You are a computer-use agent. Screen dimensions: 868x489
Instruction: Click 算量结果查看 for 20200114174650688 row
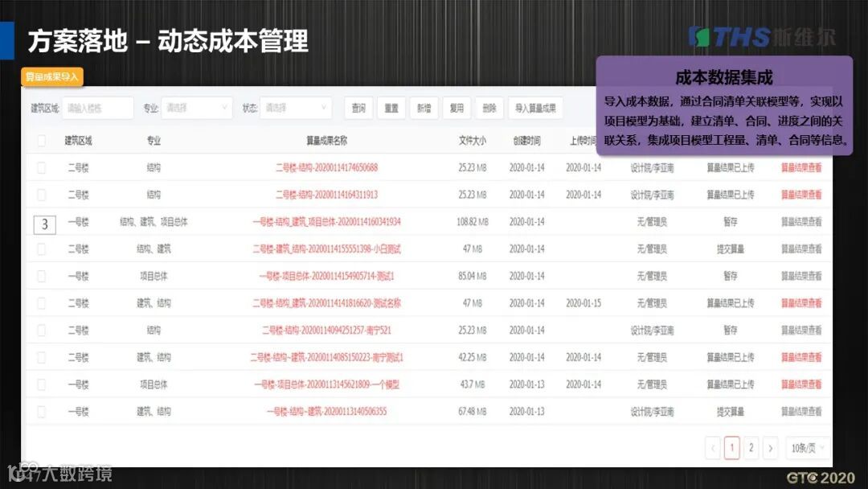pyautogui.click(x=801, y=167)
